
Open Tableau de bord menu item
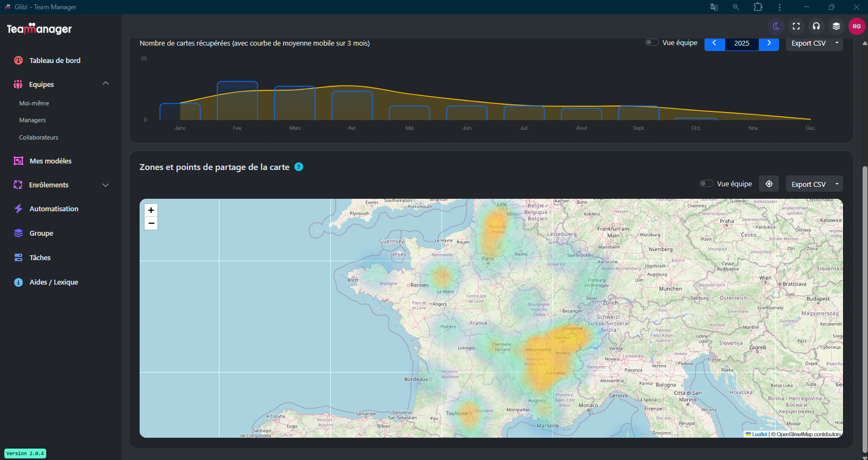coord(54,60)
